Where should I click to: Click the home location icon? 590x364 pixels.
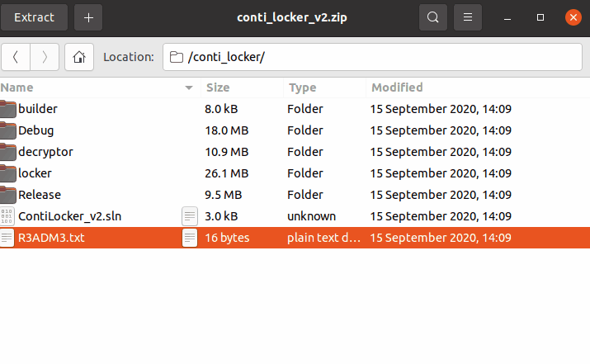pyautogui.click(x=79, y=57)
